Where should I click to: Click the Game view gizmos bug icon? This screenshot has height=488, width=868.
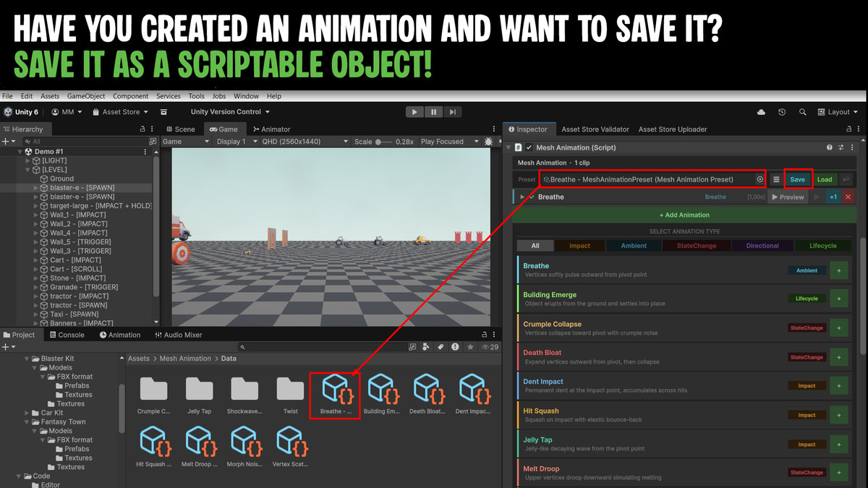coord(489,142)
